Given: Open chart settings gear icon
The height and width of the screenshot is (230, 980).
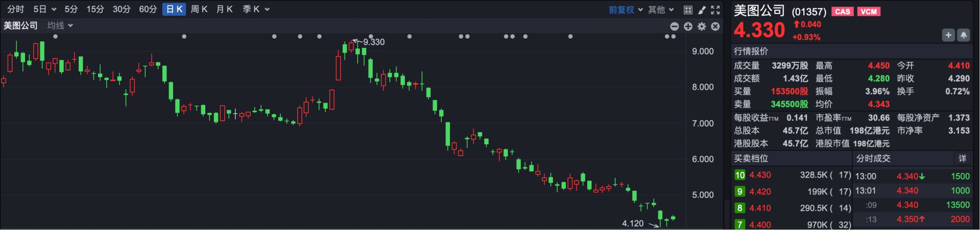Looking at the screenshot, I should 702,27.
